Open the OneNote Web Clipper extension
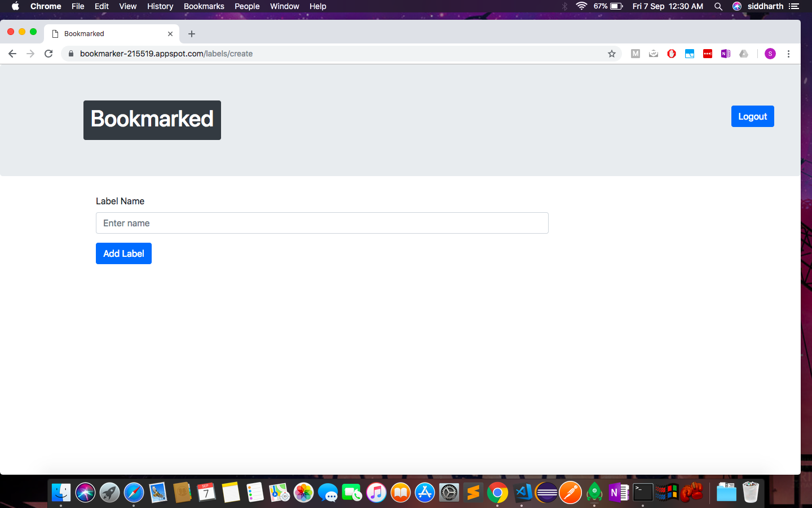Viewport: 812px width, 508px height. tap(726, 54)
